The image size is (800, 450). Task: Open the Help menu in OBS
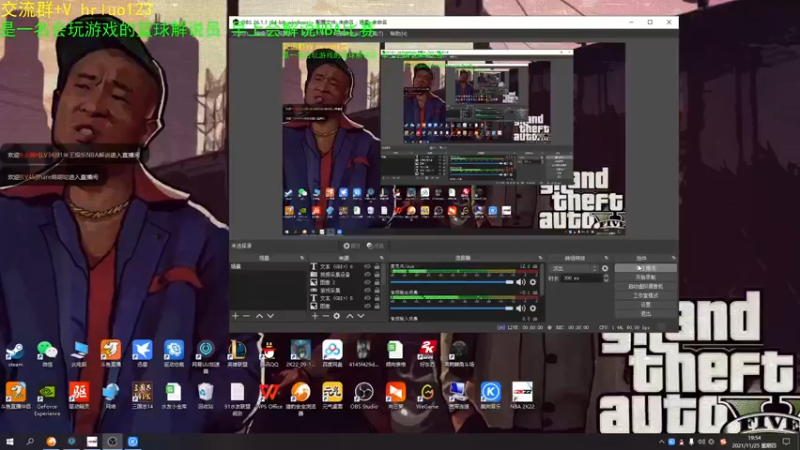point(398,34)
